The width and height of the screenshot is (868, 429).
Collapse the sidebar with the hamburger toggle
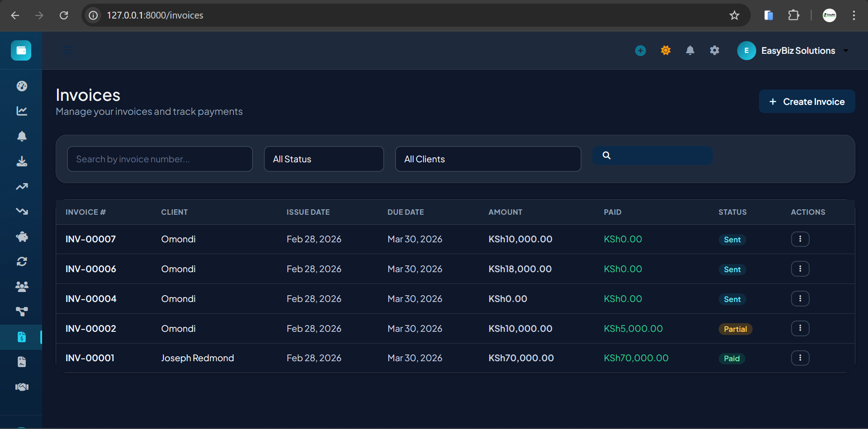67,50
